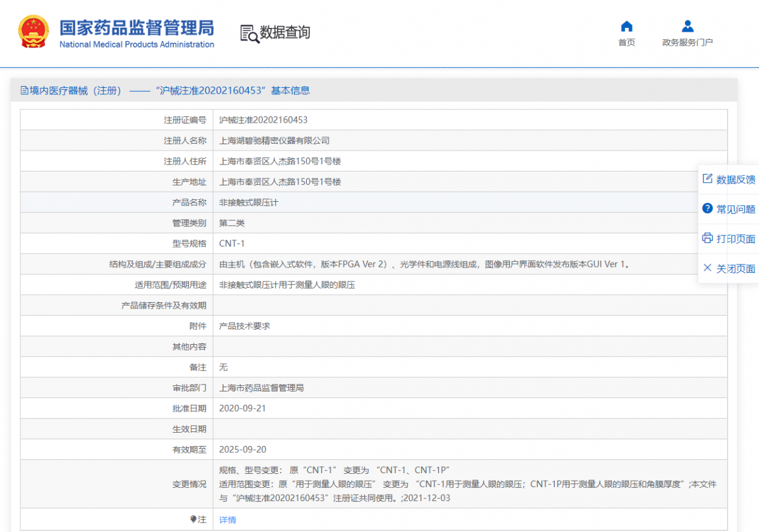Click 注册人名称 field label
Viewport: 759px width, 532px height.
185,140
